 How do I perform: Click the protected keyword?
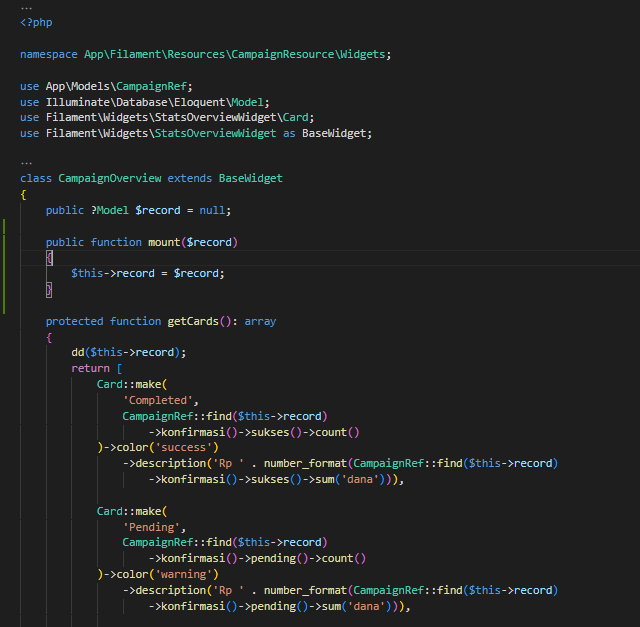(74, 321)
